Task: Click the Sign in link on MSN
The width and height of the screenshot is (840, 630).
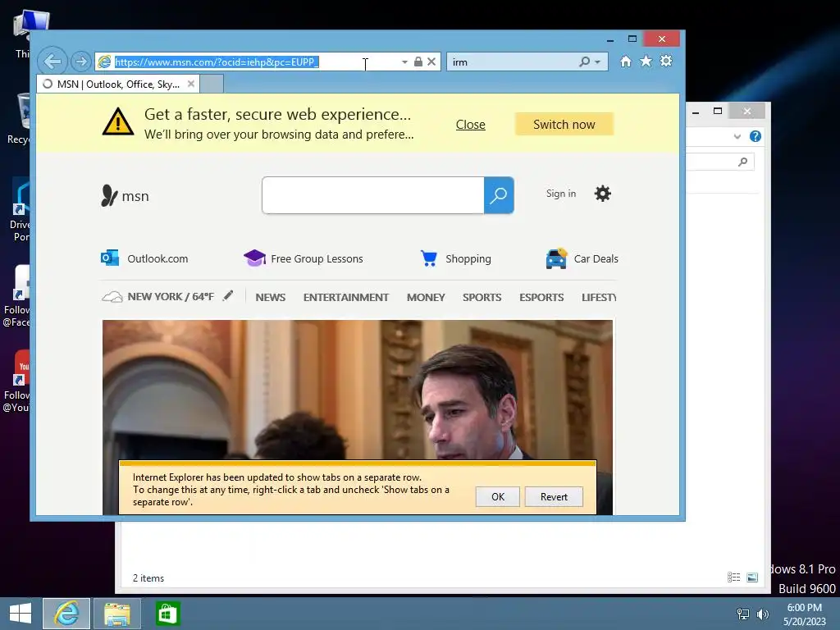Action: [x=561, y=194]
